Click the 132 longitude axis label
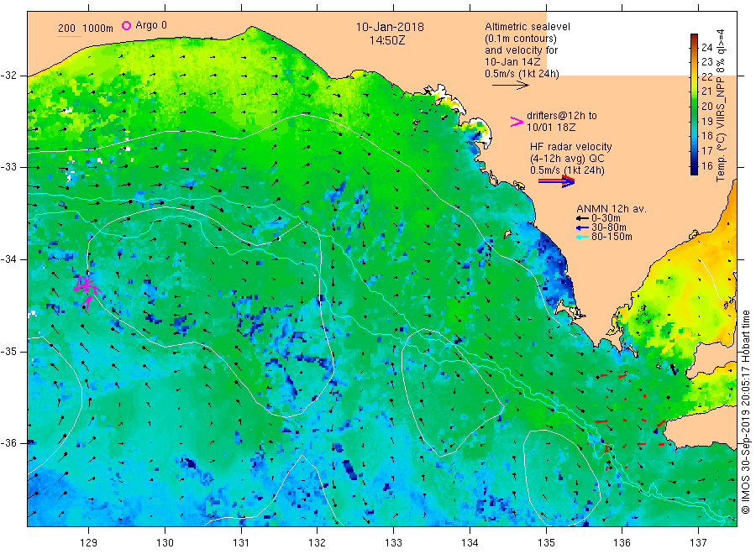Screen dimensions: 756x554 (318, 543)
